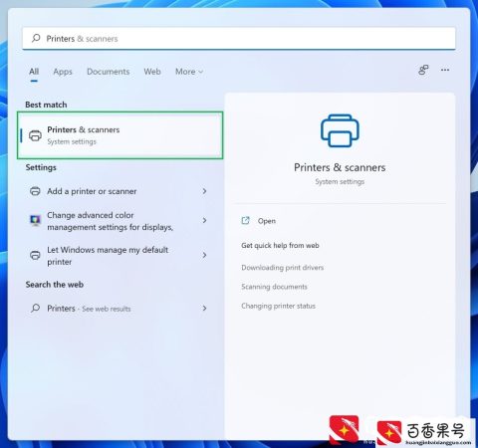Viewport: 478px width, 448px height.
Task: Expand the More dropdown
Action: click(x=189, y=72)
